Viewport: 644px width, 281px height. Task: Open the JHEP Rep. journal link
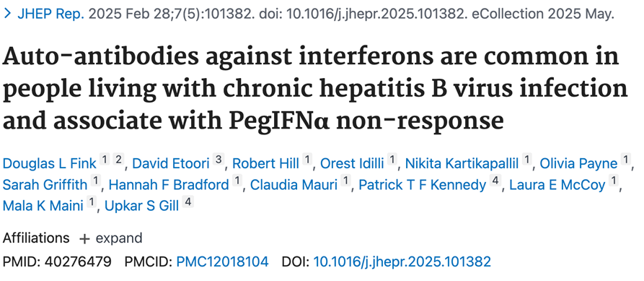(50, 14)
